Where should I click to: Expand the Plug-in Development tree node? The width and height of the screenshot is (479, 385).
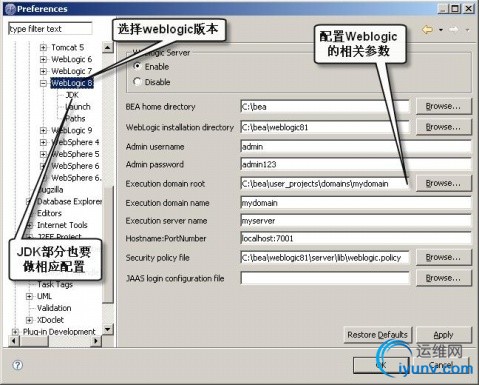coord(15,332)
